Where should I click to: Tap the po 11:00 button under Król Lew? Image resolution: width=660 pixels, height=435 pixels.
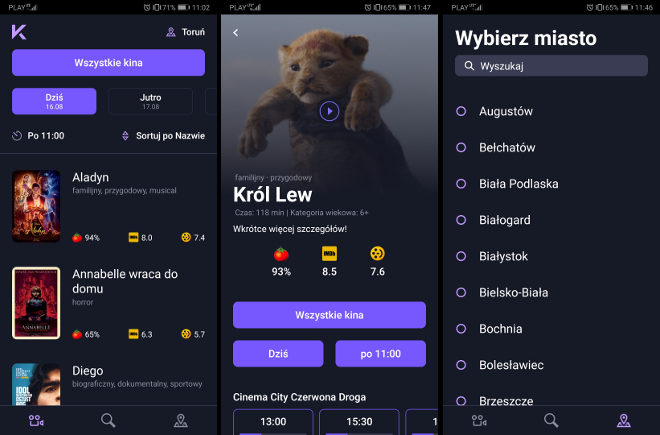tap(381, 354)
